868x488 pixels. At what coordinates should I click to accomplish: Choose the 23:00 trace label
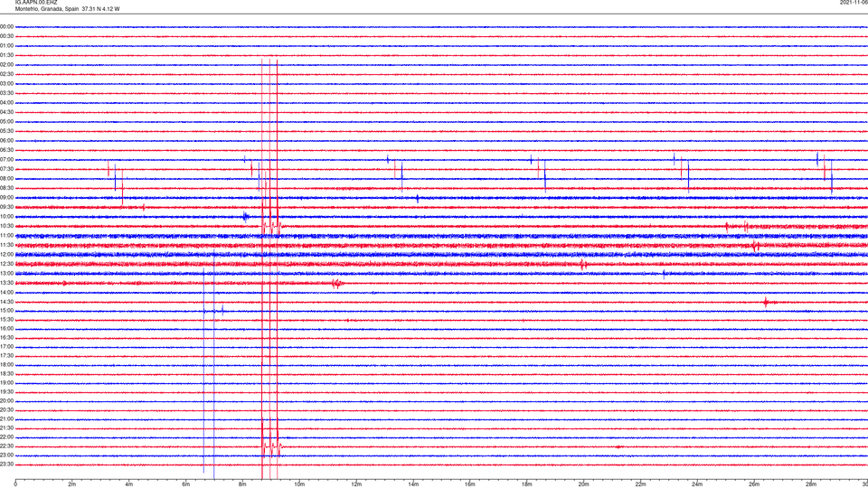pyautogui.click(x=6, y=455)
